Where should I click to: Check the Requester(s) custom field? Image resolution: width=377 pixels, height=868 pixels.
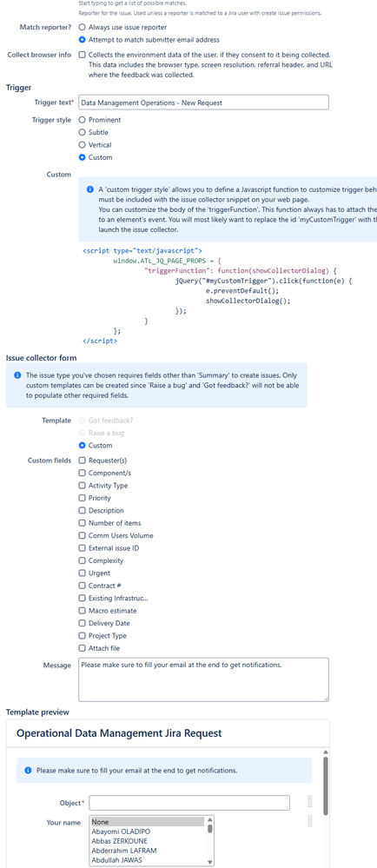coord(83,460)
